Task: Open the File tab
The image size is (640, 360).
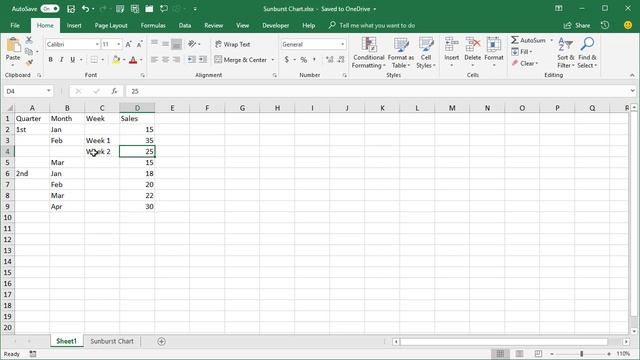Action: pos(15,25)
